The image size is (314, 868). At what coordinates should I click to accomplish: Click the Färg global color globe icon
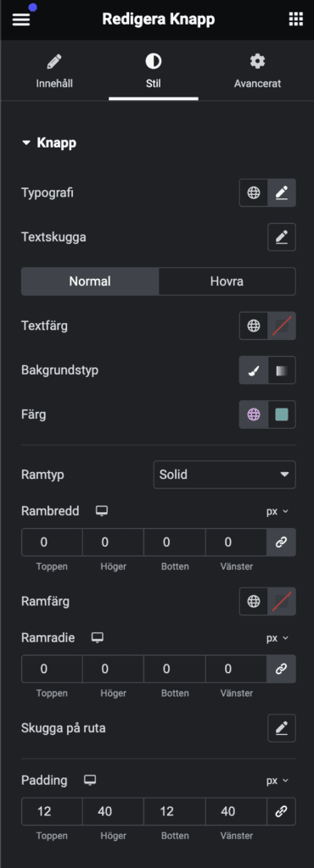(254, 414)
